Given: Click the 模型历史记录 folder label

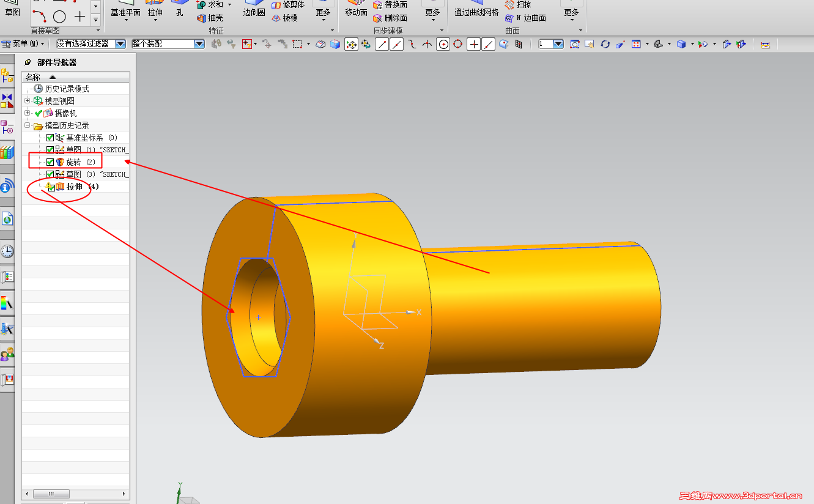Looking at the screenshot, I should coord(67,125).
